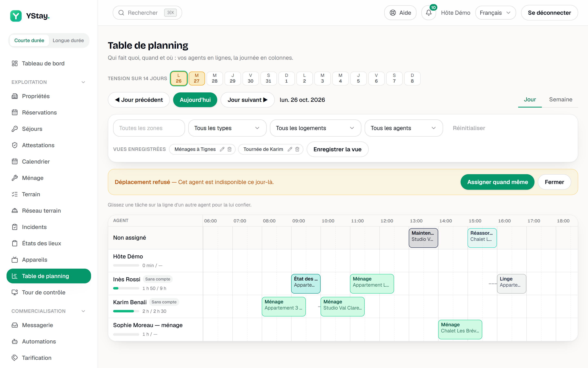Close the refused move alert with Fermer
The height and width of the screenshot is (368, 588).
554,182
